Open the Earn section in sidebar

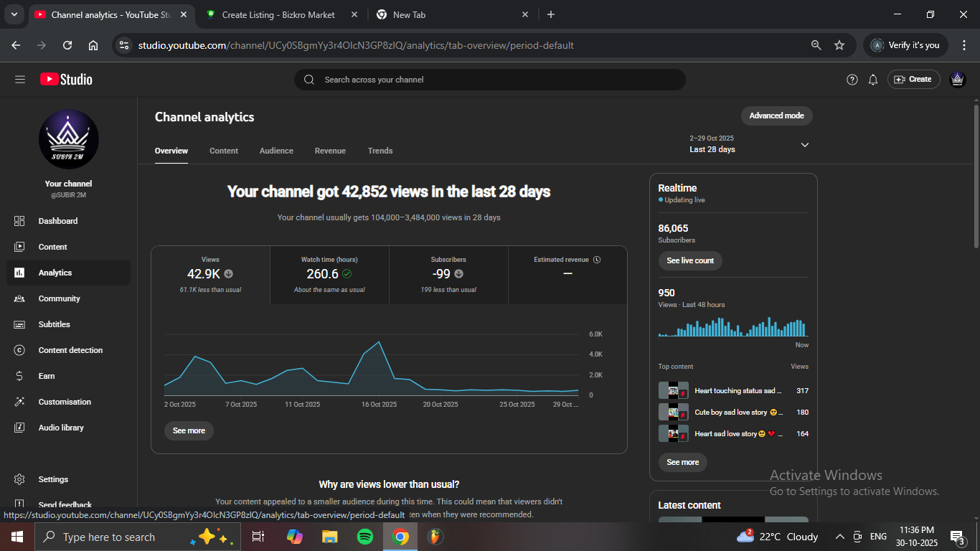point(47,376)
